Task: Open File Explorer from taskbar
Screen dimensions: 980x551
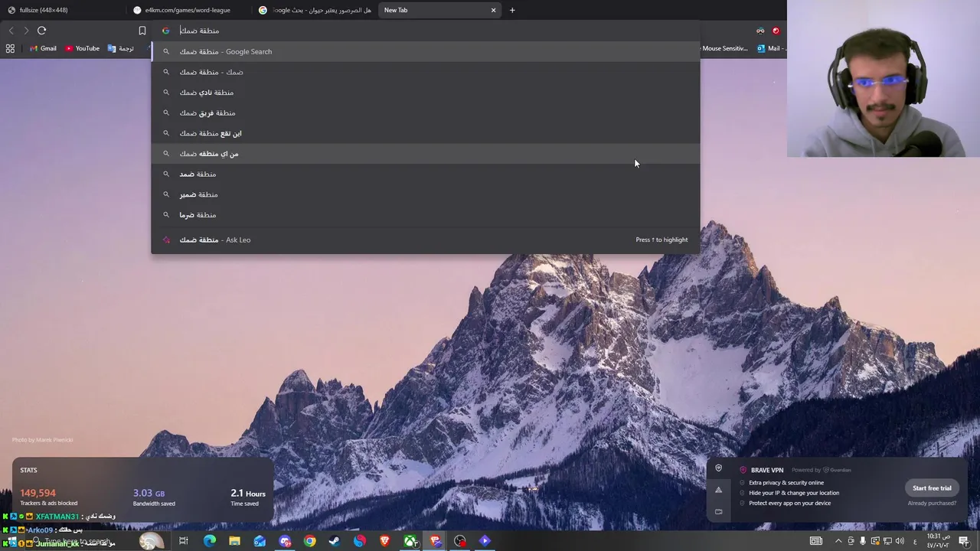Action: point(234,541)
